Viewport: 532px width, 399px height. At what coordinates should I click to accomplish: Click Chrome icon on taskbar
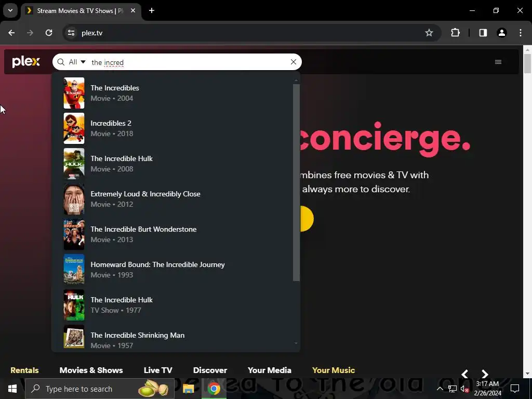click(214, 389)
